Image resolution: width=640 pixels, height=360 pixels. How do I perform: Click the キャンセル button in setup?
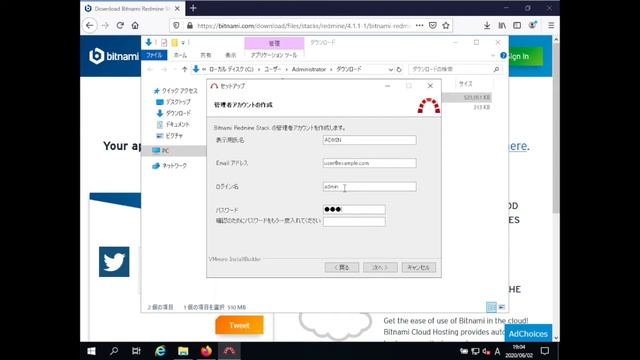pyautogui.click(x=419, y=267)
